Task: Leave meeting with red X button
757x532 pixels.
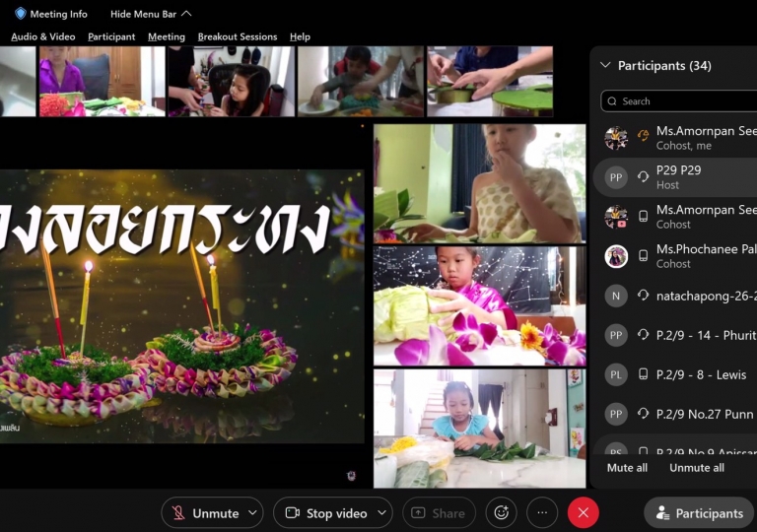Action: 584,512
